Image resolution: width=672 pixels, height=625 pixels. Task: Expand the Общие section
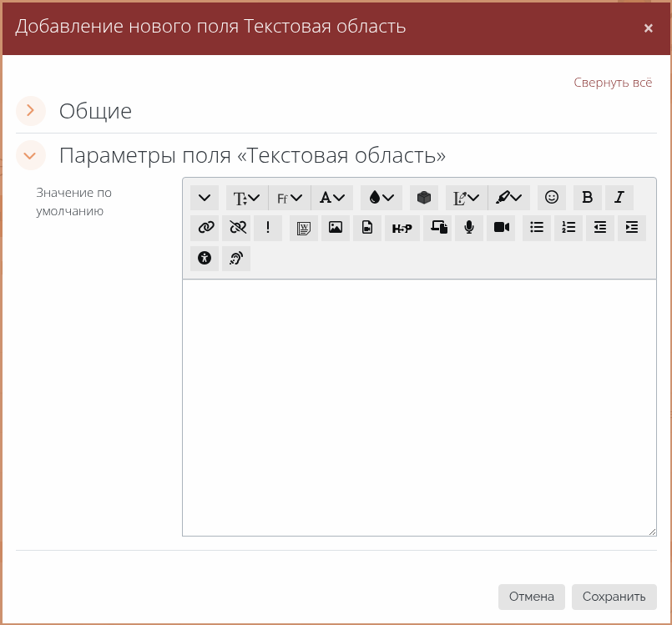[x=31, y=110]
